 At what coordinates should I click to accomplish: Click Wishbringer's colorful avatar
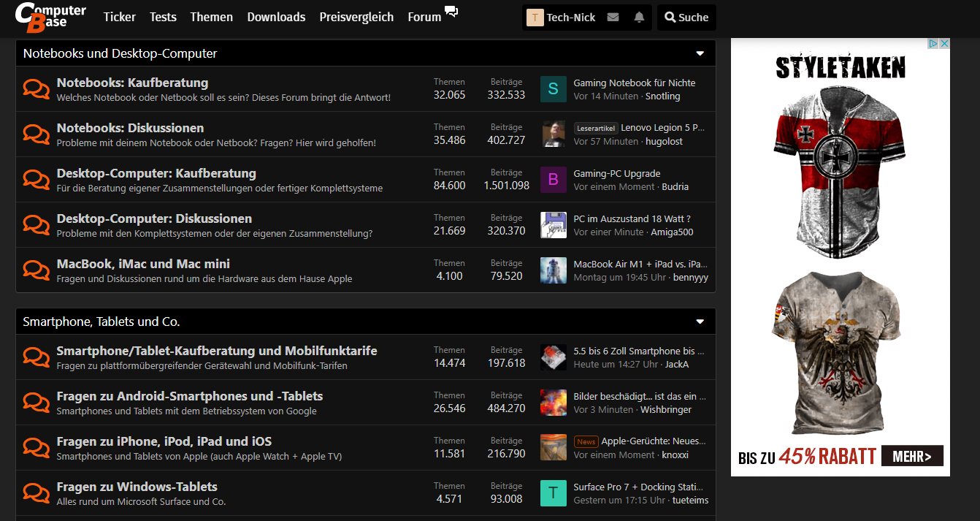tap(554, 403)
